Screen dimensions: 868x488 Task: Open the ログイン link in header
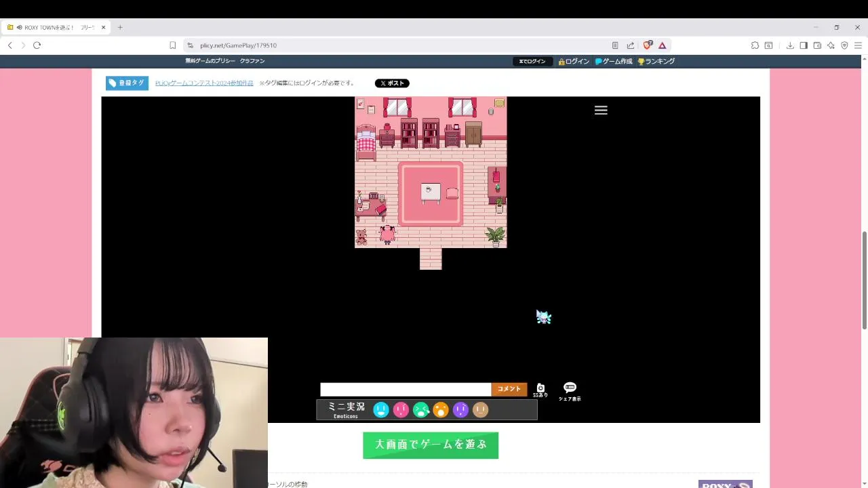[x=574, y=61]
